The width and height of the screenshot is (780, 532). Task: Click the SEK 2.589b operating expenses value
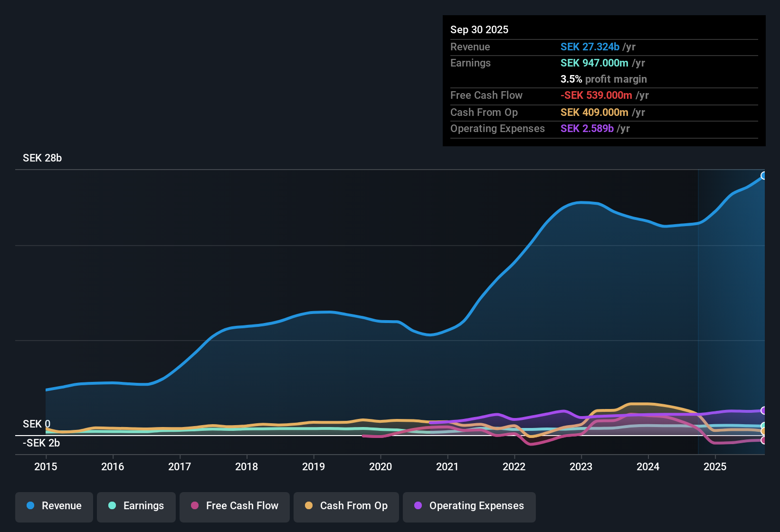587,129
